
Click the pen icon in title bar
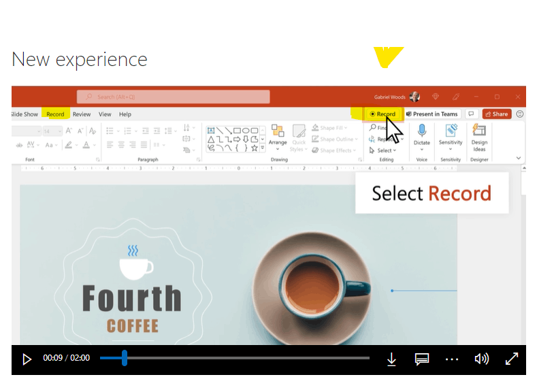(456, 97)
